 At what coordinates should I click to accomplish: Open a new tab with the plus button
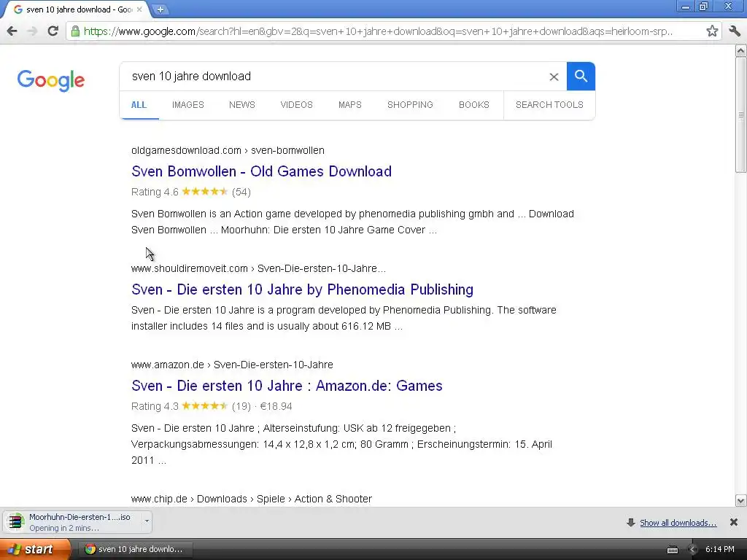click(160, 9)
